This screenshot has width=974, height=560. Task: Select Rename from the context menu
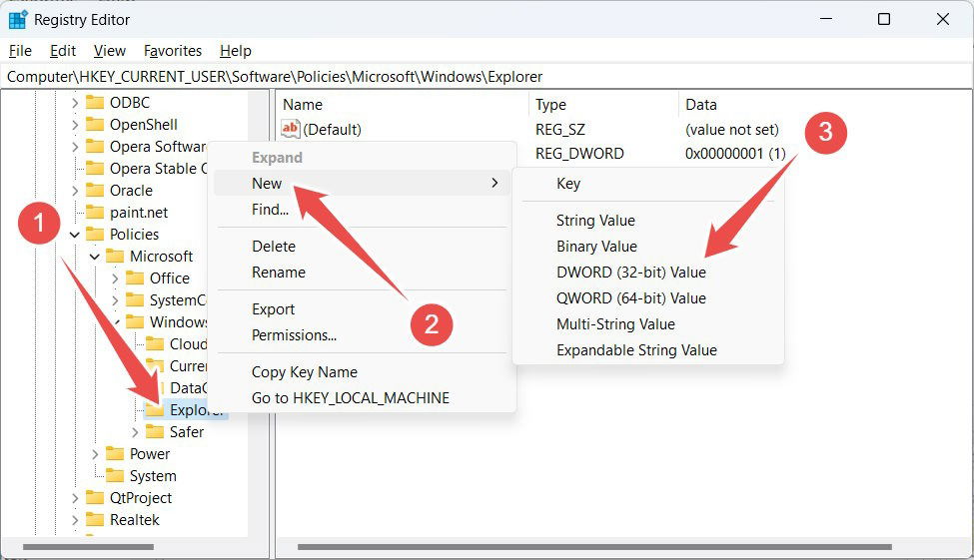(362, 273)
